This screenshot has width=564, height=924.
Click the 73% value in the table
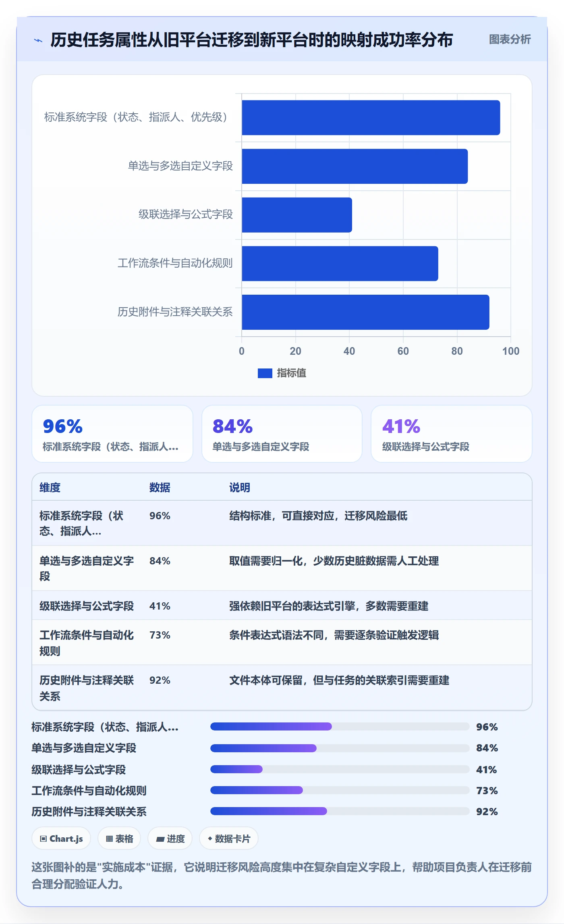(x=160, y=635)
